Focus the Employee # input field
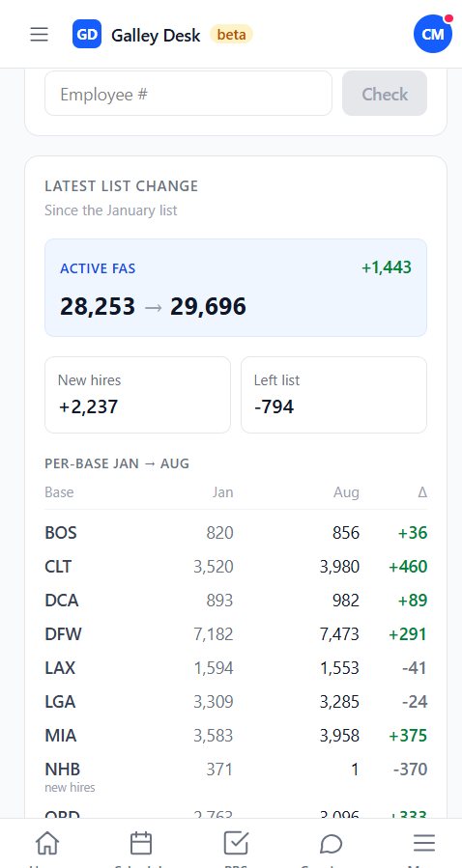Image resolution: width=462 pixels, height=868 pixels. tap(188, 94)
